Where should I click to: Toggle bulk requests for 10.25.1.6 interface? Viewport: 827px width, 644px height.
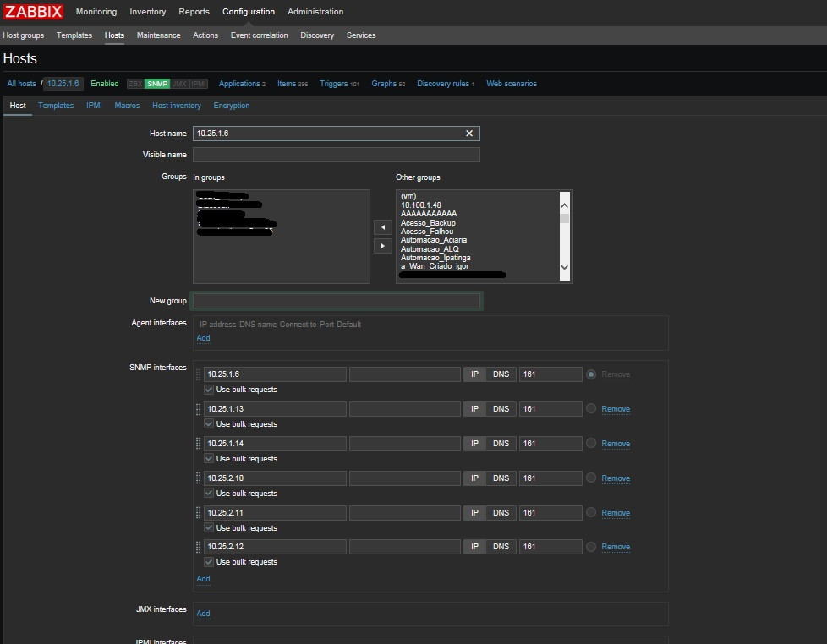pos(209,390)
